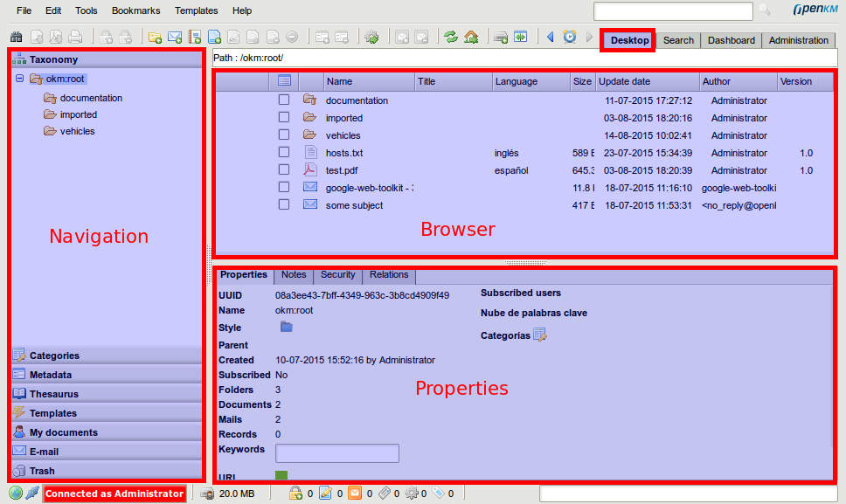Select the vehicles folder in tree
The image size is (846, 504).
(x=77, y=131)
